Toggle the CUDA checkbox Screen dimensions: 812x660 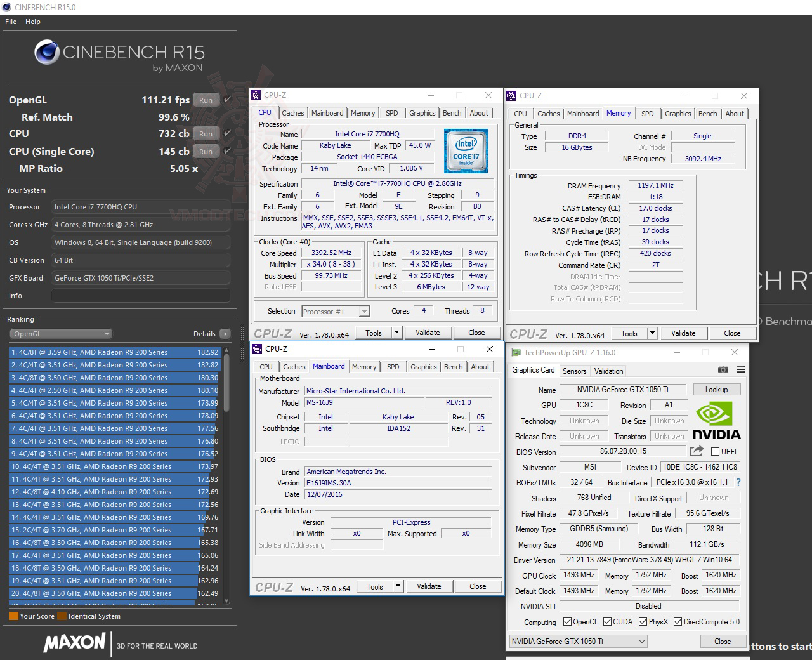(607, 622)
